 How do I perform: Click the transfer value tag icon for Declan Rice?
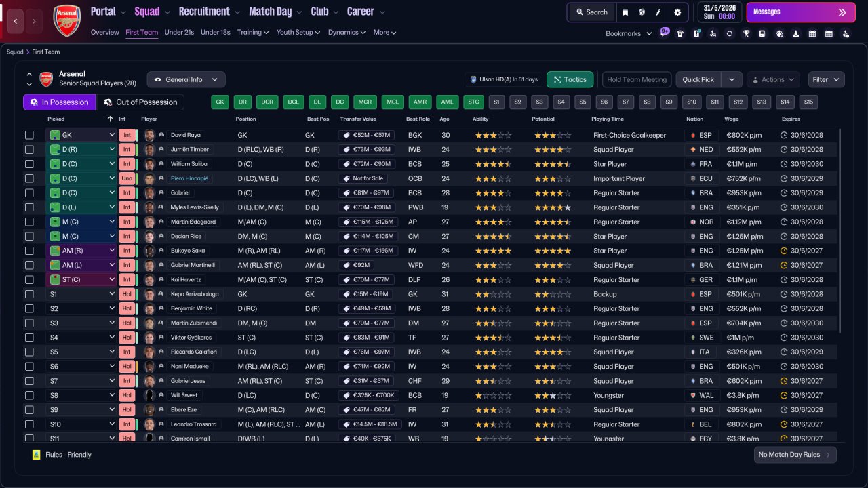(x=347, y=237)
